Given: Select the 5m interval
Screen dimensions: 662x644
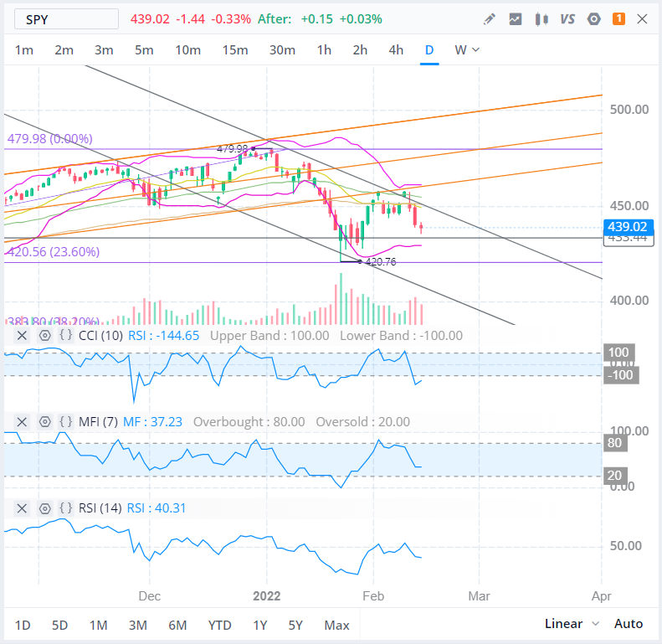Looking at the screenshot, I should 144,50.
